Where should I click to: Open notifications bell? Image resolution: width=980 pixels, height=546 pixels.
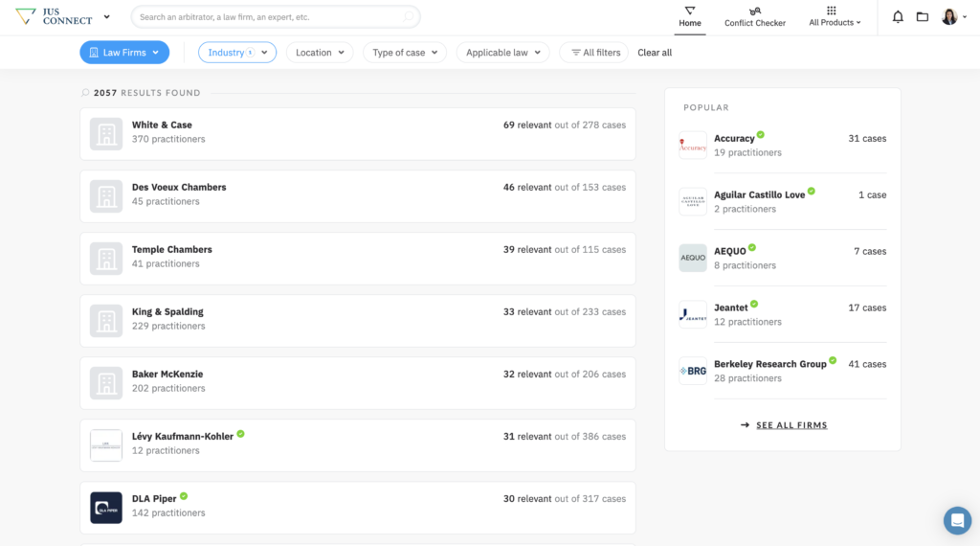pyautogui.click(x=898, y=17)
